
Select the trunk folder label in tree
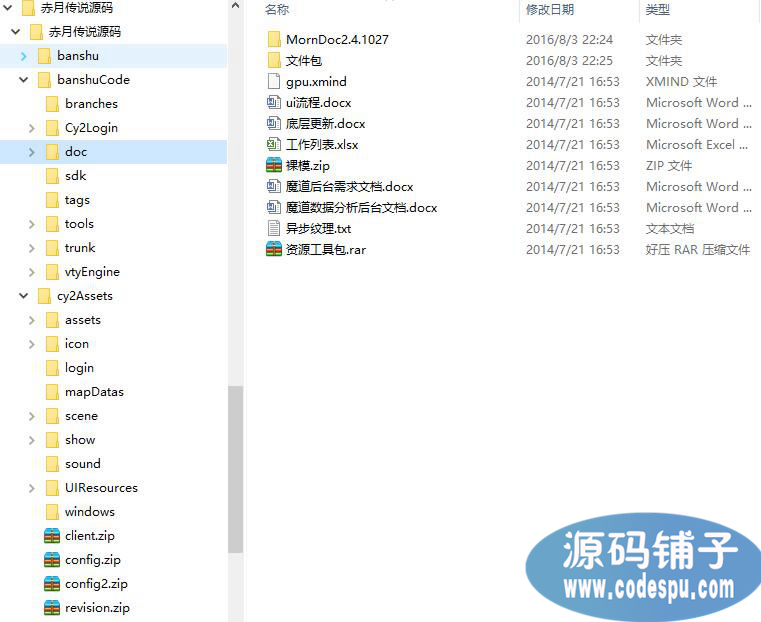pos(80,248)
